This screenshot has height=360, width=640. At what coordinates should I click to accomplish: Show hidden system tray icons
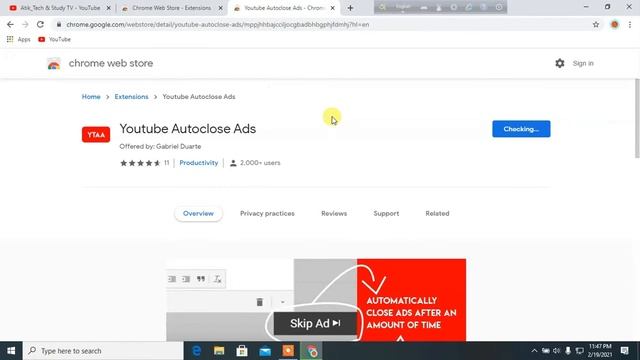click(534, 351)
